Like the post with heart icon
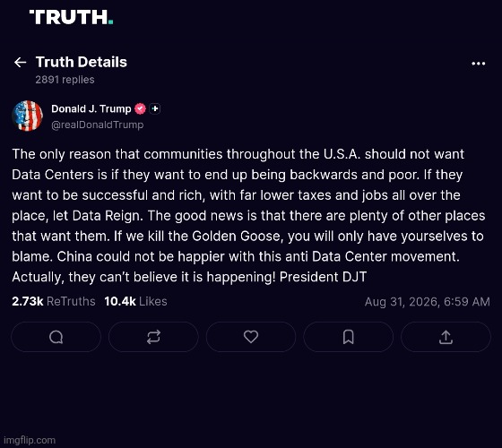 click(x=251, y=337)
